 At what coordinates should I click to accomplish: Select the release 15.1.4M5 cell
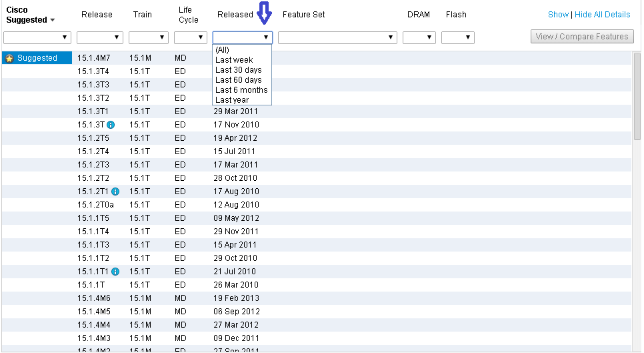click(x=93, y=312)
